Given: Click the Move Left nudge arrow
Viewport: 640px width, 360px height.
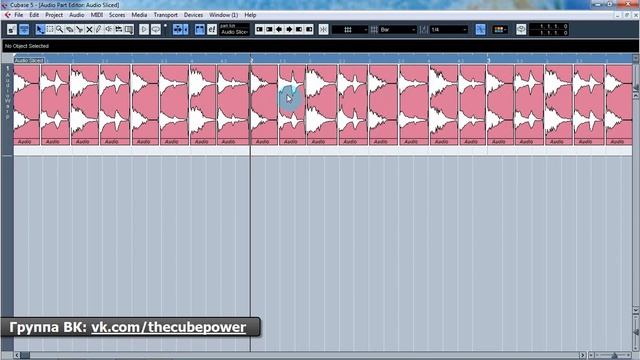Looking at the screenshot, I should [x=279, y=29].
